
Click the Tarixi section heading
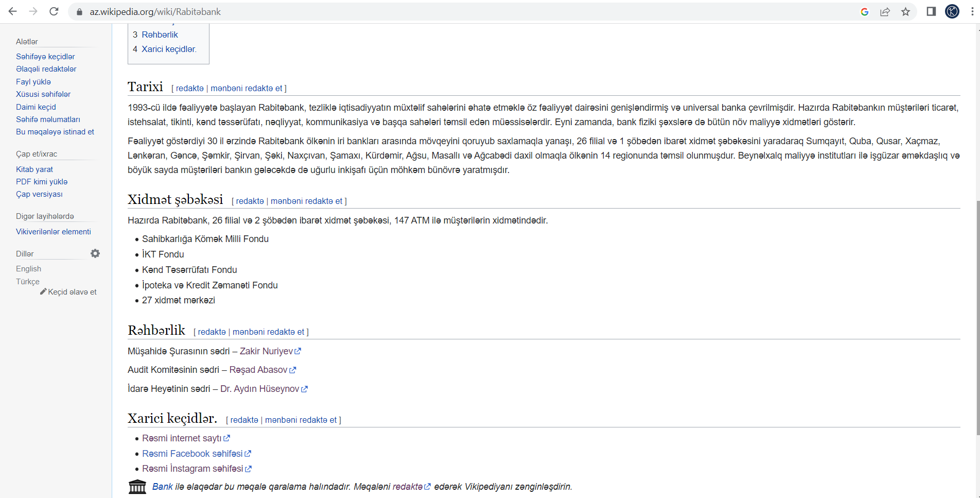tap(145, 87)
